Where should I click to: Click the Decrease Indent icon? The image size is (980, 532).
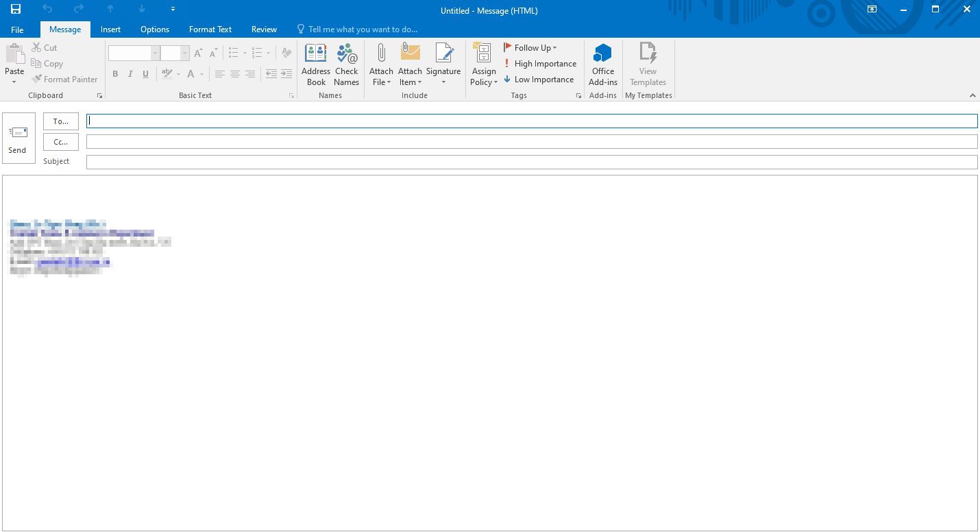click(x=271, y=74)
